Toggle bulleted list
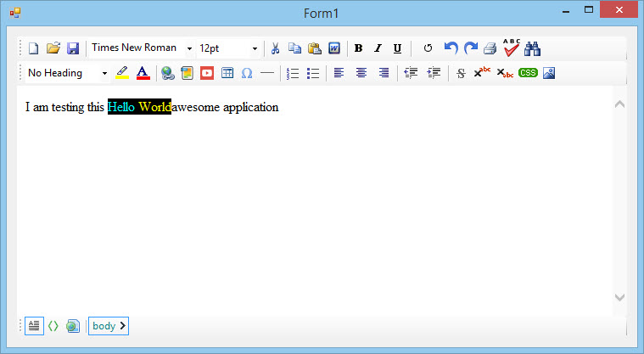 click(313, 73)
